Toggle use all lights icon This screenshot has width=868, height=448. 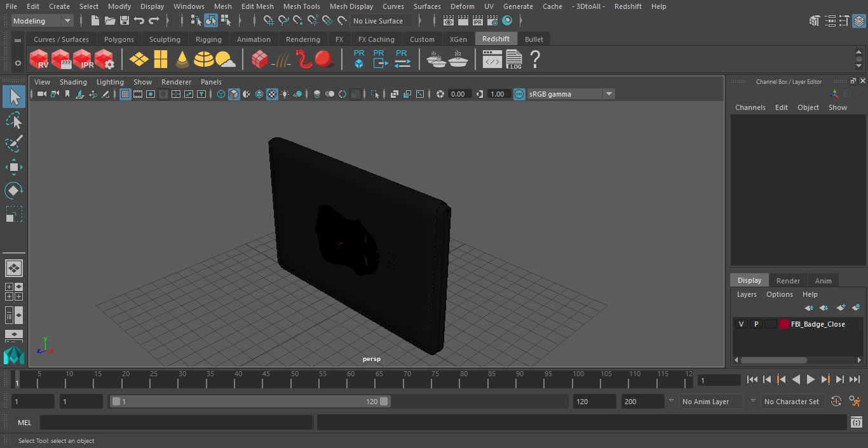[x=285, y=94]
